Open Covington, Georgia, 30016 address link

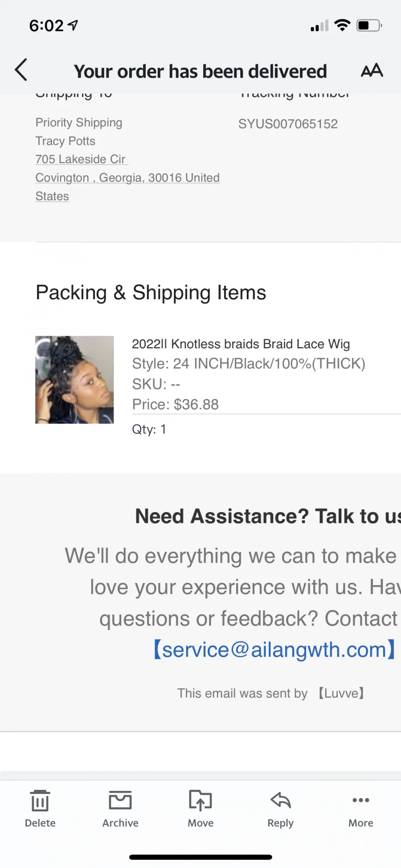127,177
